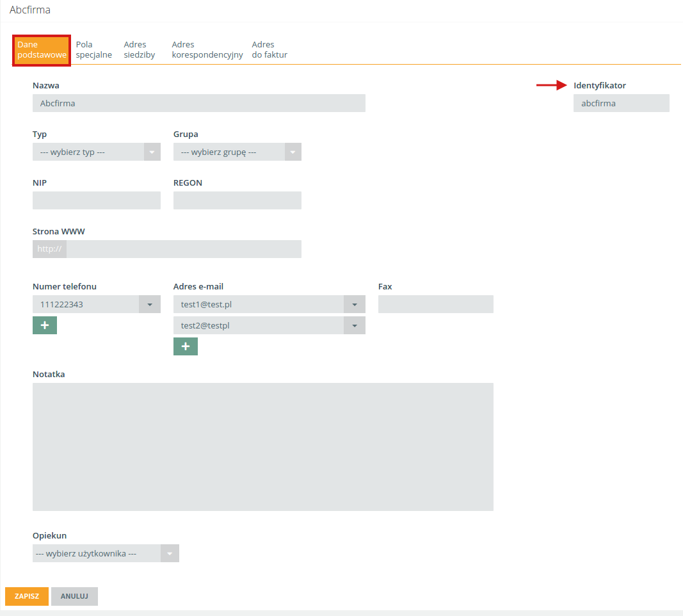Image resolution: width=683 pixels, height=616 pixels.
Task: Edit the test2@testpl e-mail field
Action: point(259,325)
